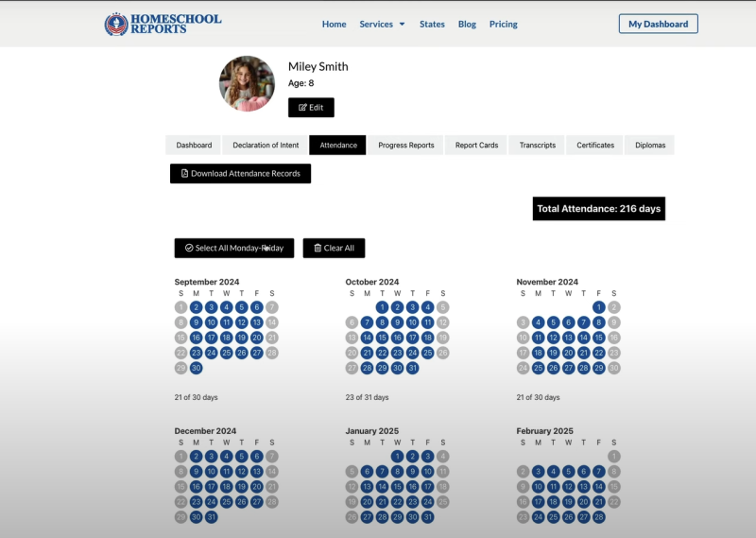
Task: Toggle October 1 attendance day
Action: coord(382,307)
